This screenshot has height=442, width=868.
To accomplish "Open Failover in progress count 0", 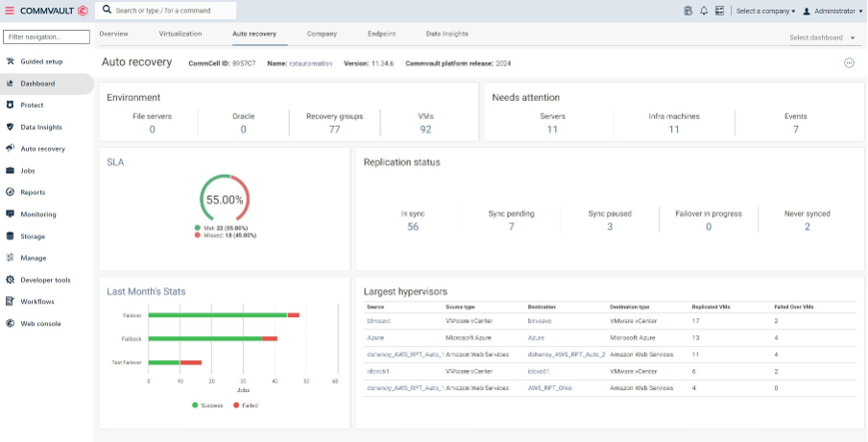I will 709,227.
